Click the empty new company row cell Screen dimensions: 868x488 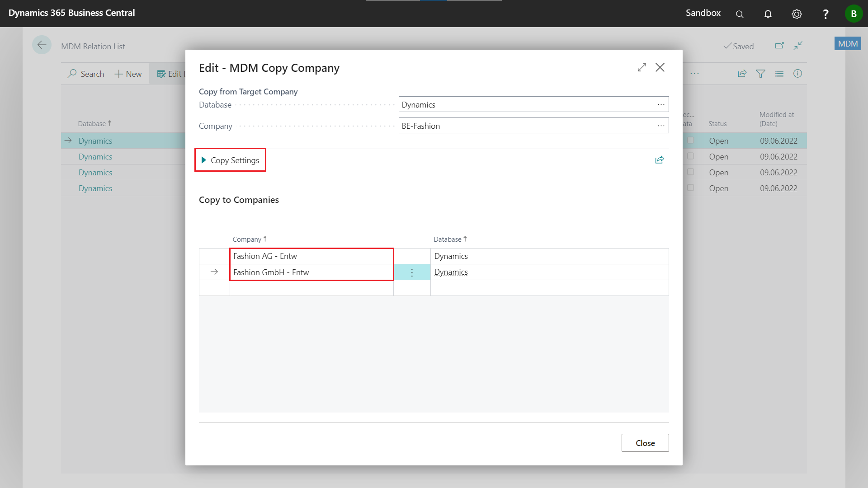pyautogui.click(x=311, y=288)
